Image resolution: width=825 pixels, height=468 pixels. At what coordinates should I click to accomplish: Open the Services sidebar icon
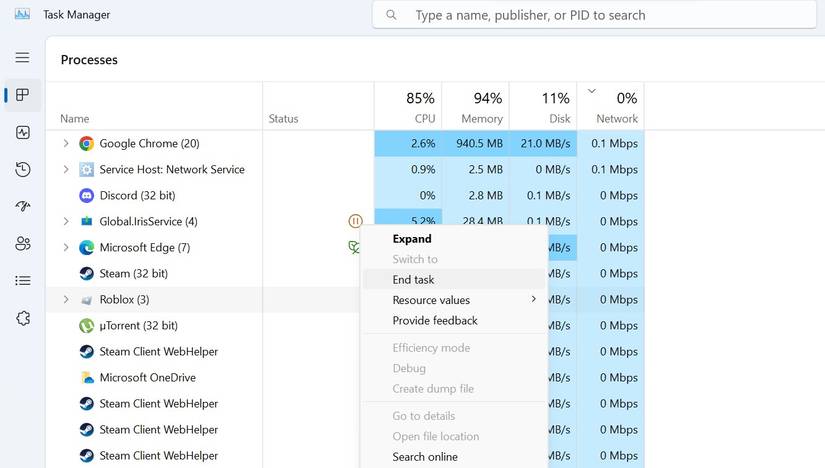point(22,318)
